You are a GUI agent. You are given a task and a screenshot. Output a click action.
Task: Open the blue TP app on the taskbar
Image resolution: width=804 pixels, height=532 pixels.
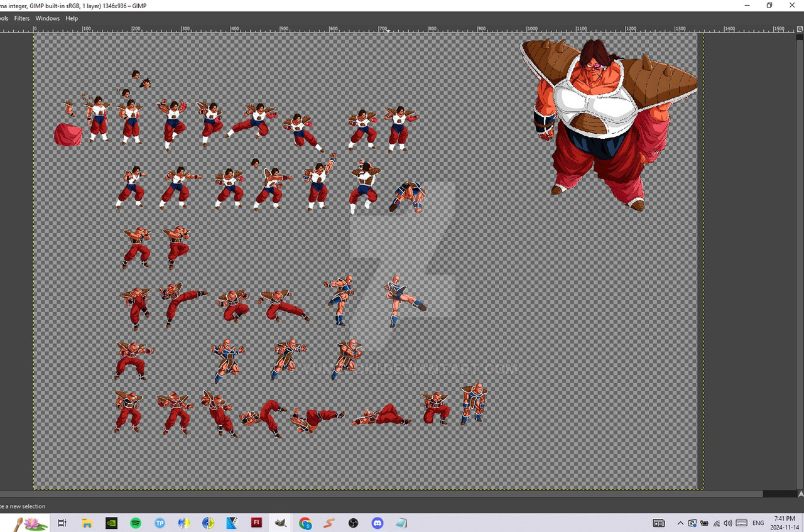click(x=160, y=523)
